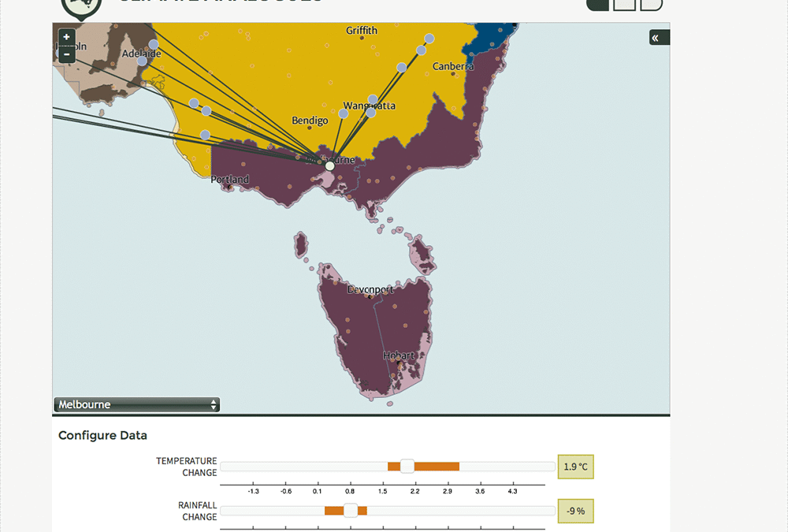The image size is (788, 532).
Task: Open the Melbourne city dropdown
Action: [137, 405]
